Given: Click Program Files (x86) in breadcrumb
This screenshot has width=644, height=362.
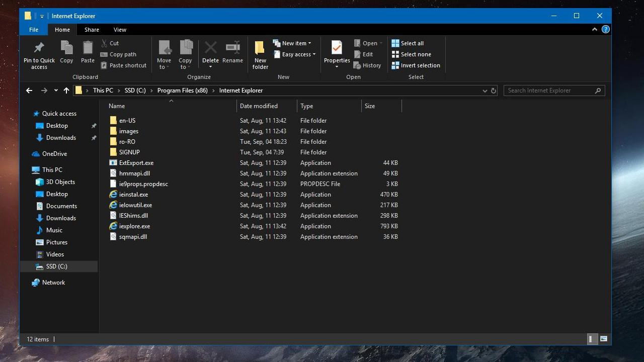Looking at the screenshot, I should [183, 90].
